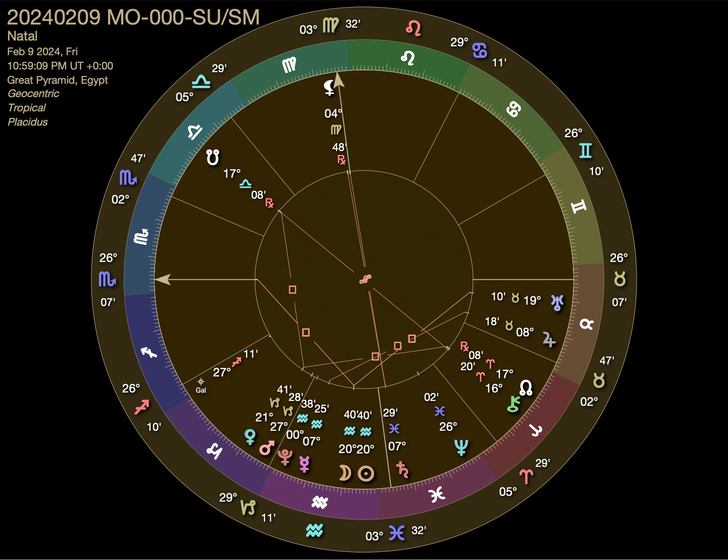Click the date Feb 9 2024, Fri
728x560 pixels.
(x=42, y=52)
